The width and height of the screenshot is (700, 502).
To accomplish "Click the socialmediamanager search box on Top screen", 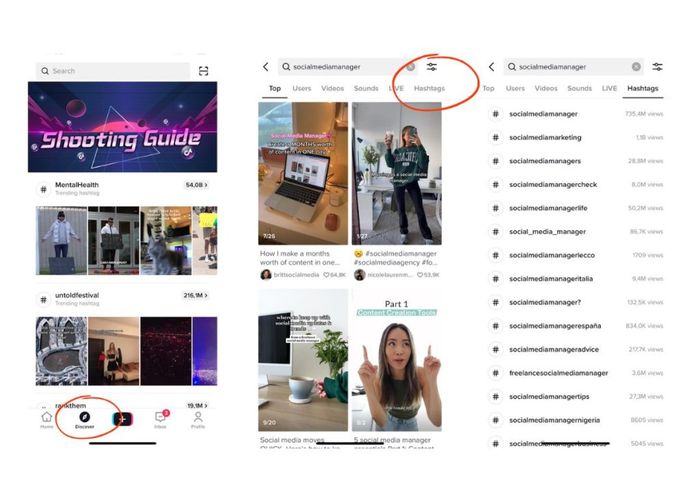I will click(348, 67).
